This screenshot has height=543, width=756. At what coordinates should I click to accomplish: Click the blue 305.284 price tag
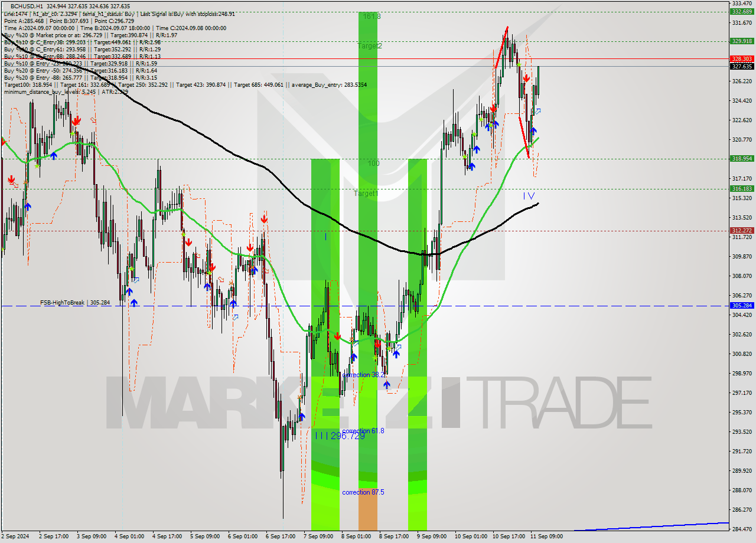click(742, 305)
